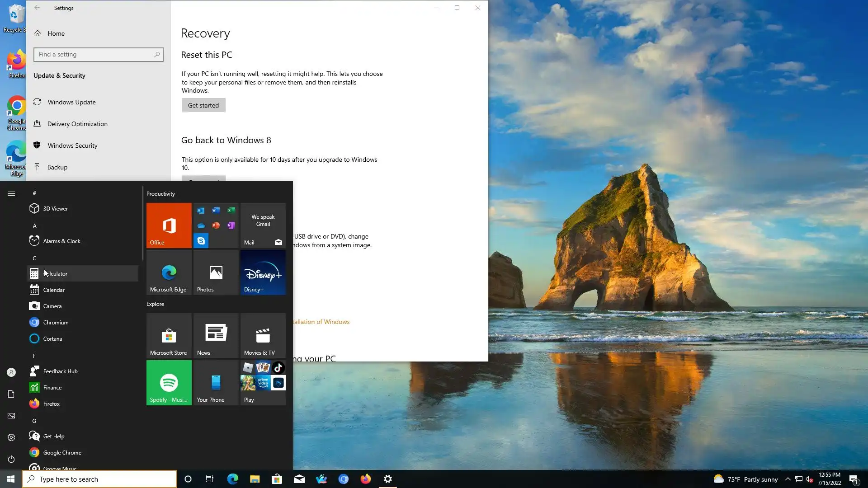Open Your Phone tile
The image size is (868, 488).
click(216, 382)
